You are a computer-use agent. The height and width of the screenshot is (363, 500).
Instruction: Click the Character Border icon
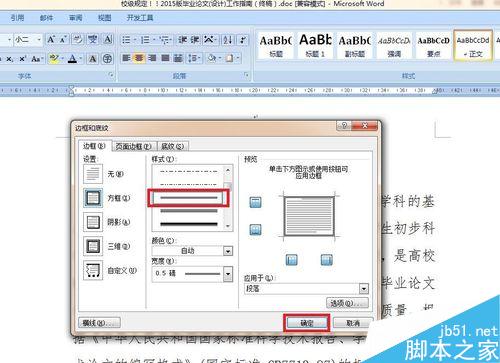click(x=108, y=40)
